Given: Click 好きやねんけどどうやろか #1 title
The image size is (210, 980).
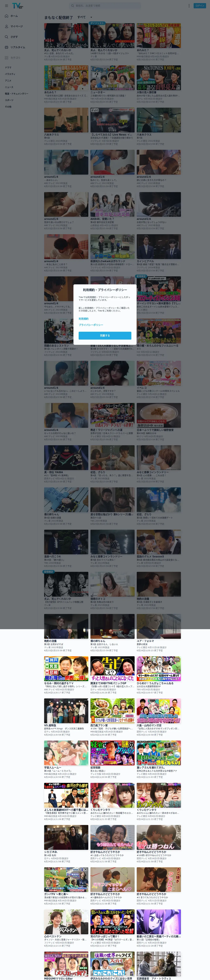Looking at the screenshot, I should click(x=105, y=852).
